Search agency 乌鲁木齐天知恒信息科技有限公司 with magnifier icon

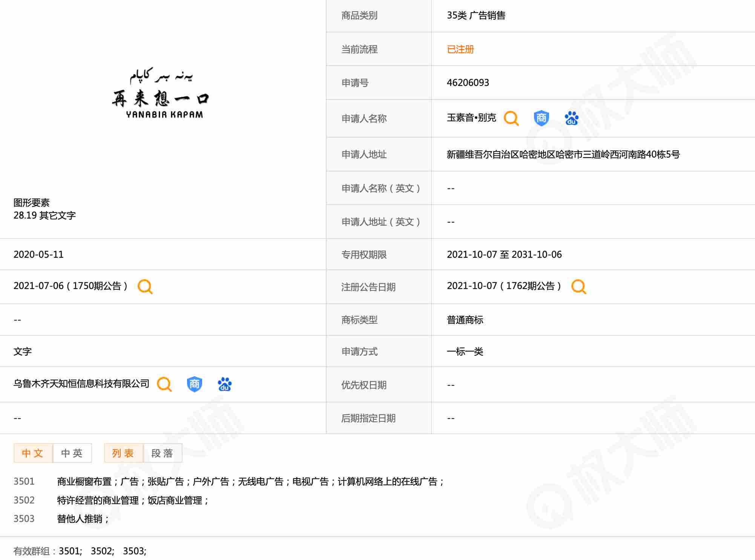164,384
